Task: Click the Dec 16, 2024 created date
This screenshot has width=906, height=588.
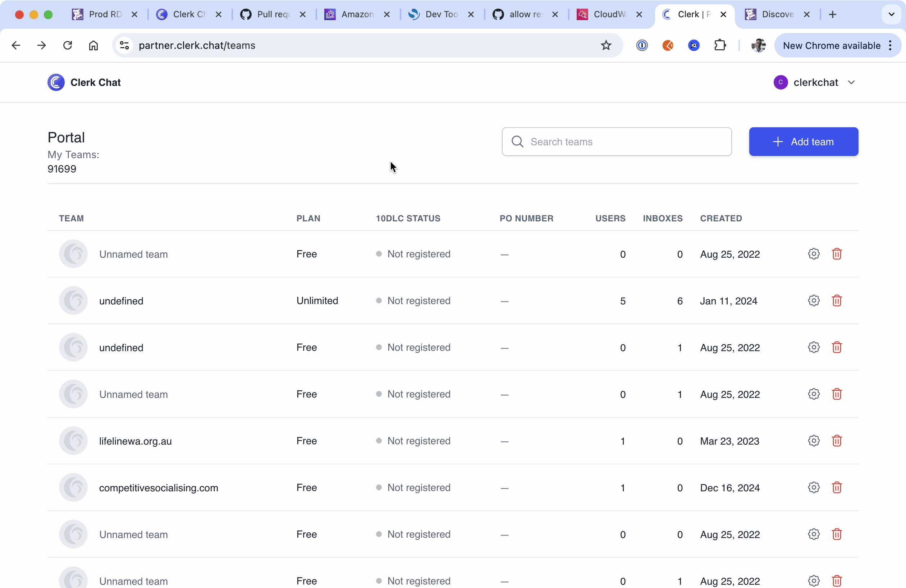Action: (x=730, y=488)
